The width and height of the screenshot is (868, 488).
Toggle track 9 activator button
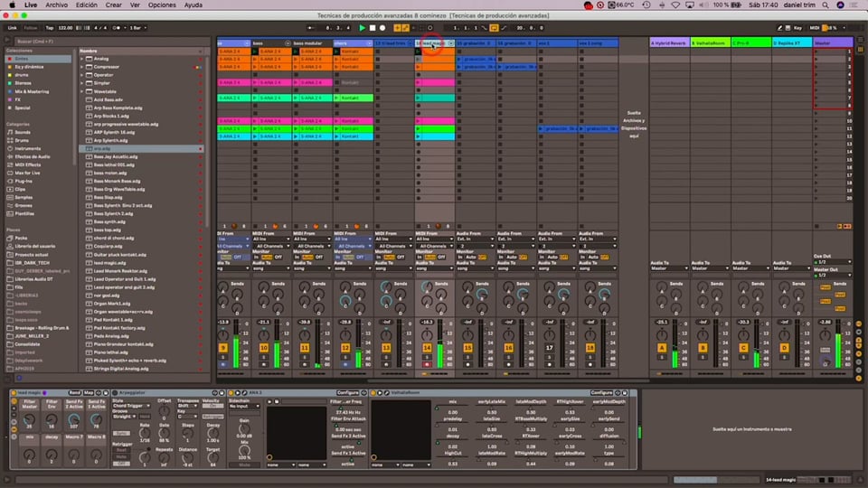tap(223, 348)
